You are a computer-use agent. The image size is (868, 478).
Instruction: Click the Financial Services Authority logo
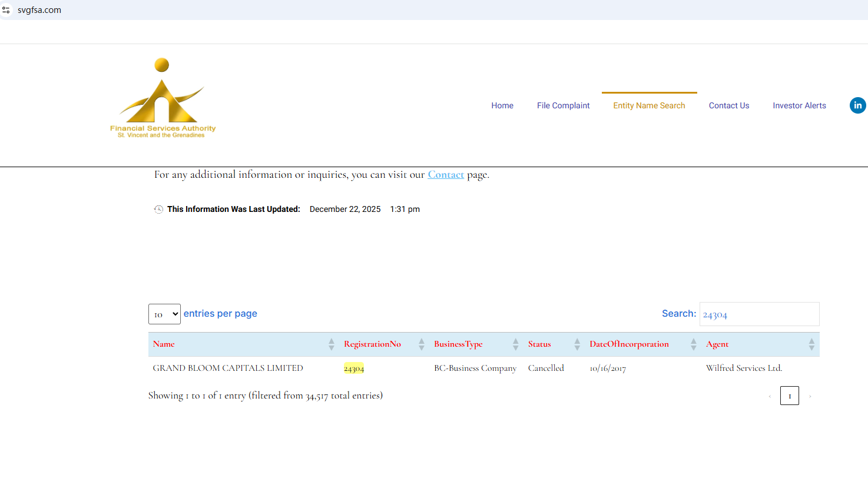(x=163, y=98)
